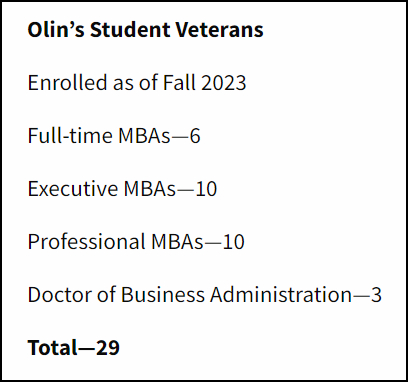Screen dimensions: 408x382
Task: Click the word "MBAs" after Executive
Action: tap(149, 189)
